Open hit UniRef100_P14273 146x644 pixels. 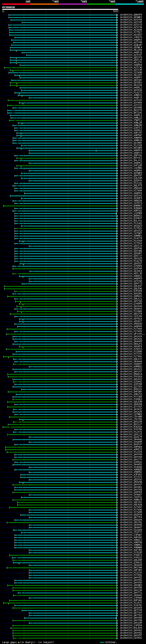pyautogui.click(x=131, y=93)
